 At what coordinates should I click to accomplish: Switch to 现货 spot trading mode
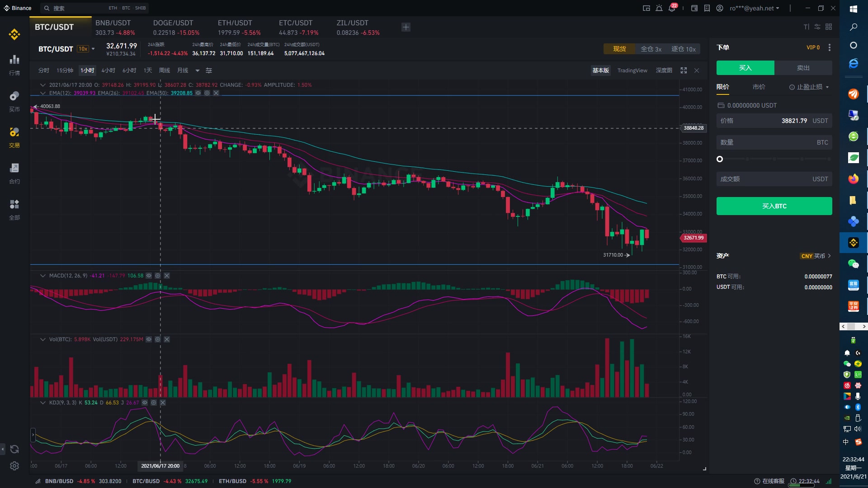coord(619,49)
